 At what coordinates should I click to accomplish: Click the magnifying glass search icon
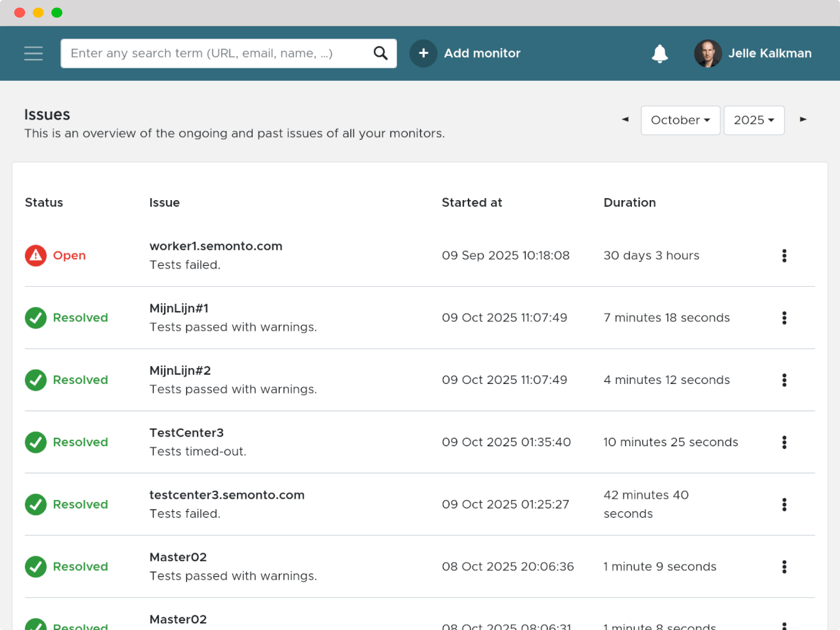pyautogui.click(x=380, y=53)
